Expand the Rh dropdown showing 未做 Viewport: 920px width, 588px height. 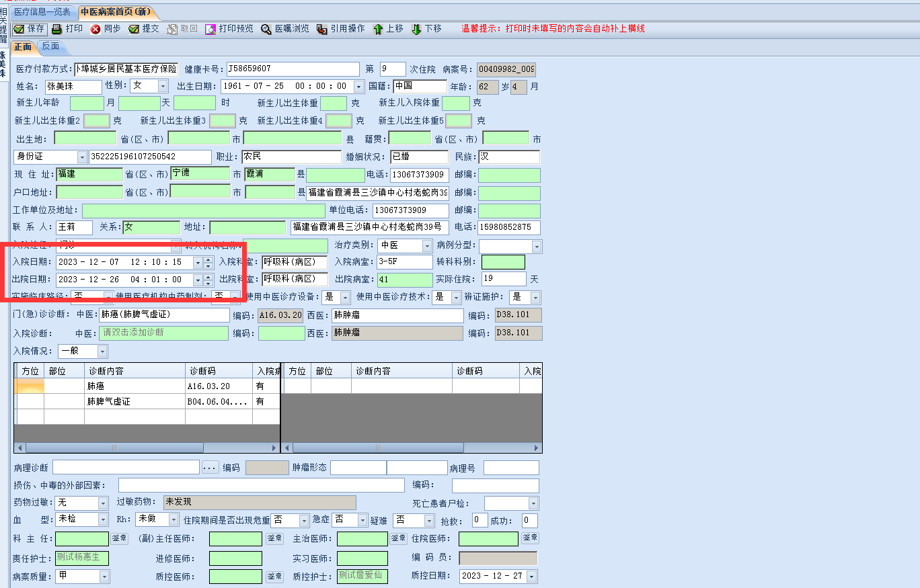tap(174, 519)
